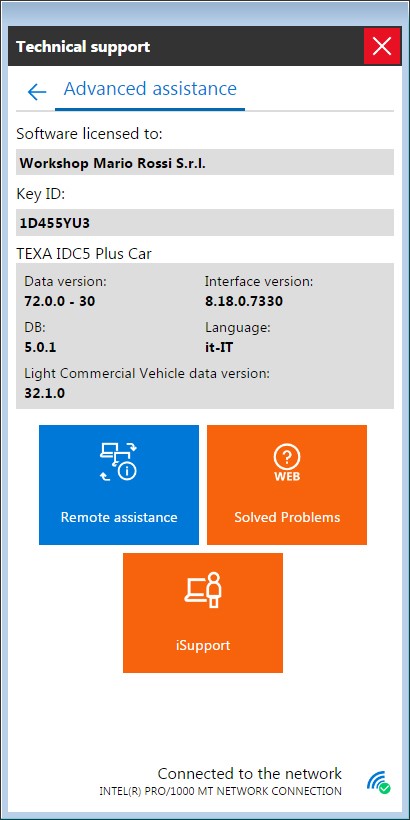Launch iSupport via the laptop-person icon

tap(203, 590)
